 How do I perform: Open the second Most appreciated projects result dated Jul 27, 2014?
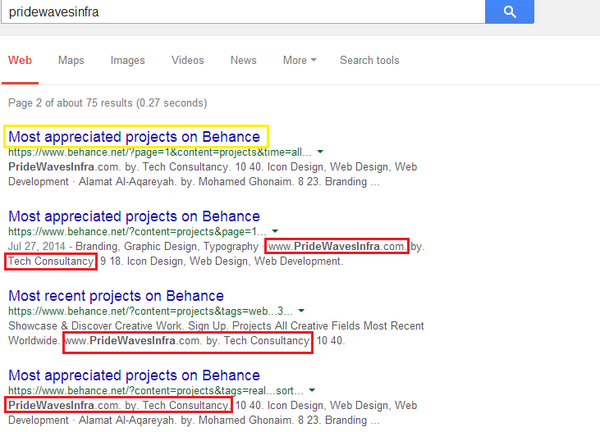(x=134, y=216)
